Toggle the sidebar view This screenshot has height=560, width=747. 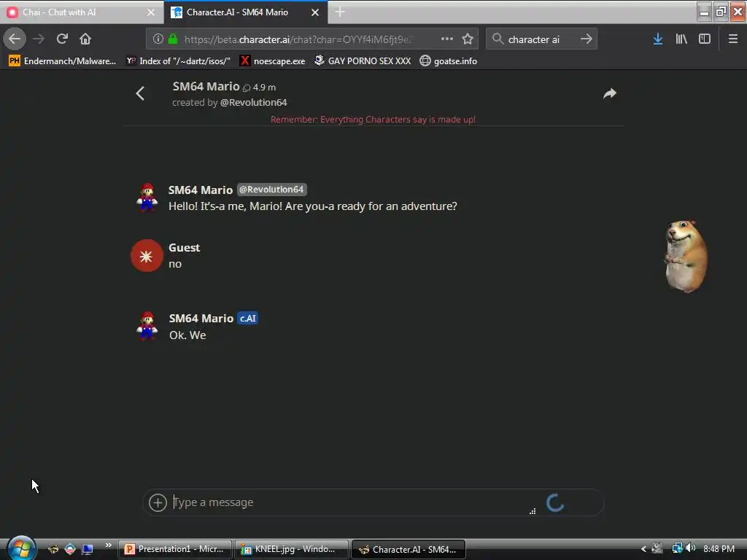705,39
